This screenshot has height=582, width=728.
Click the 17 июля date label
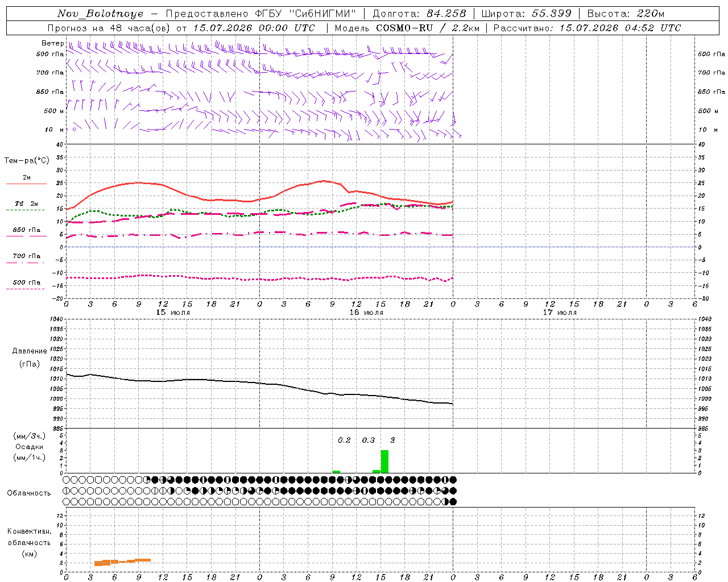[560, 313]
